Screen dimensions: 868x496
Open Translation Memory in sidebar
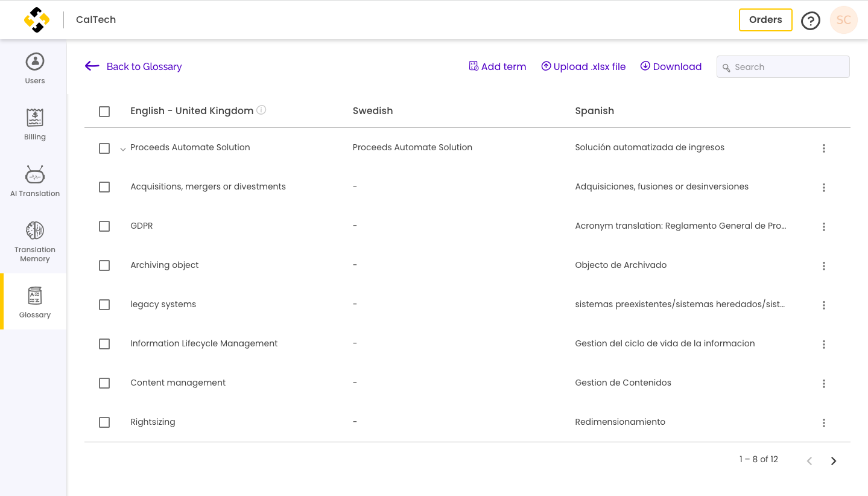(35, 241)
